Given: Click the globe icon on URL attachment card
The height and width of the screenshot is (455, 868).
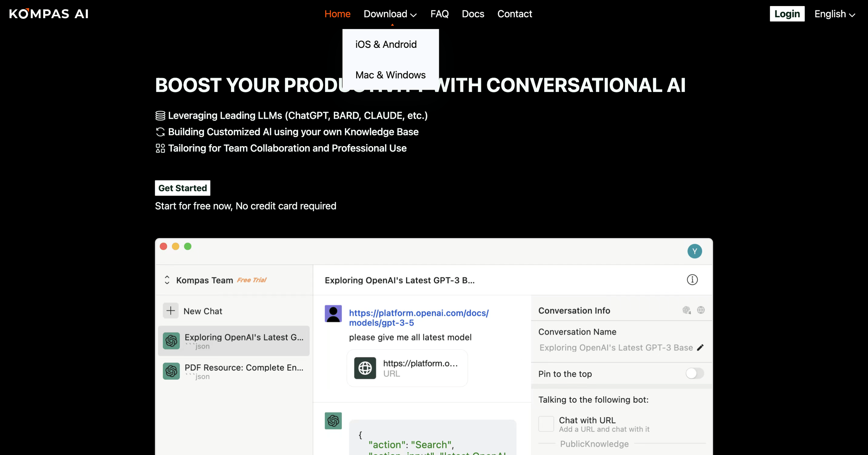Looking at the screenshot, I should pyautogui.click(x=365, y=368).
